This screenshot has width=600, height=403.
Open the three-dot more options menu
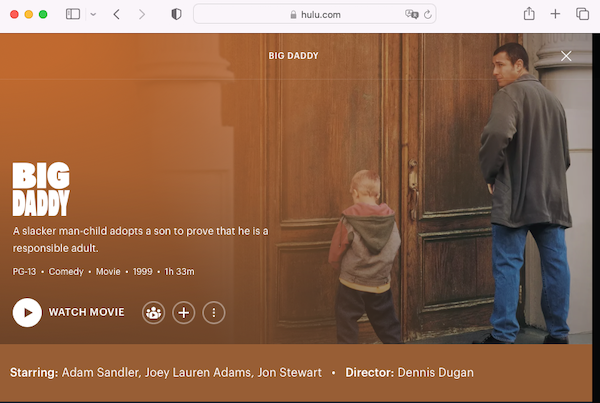[214, 313]
